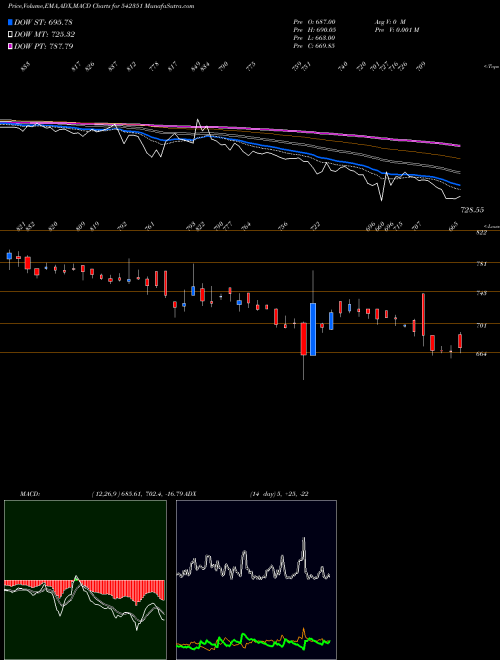Click the MACD values '685.61, 702.4, -16.79'
Image resolution: width=500 pixels, height=660 pixels.
(x=150, y=494)
